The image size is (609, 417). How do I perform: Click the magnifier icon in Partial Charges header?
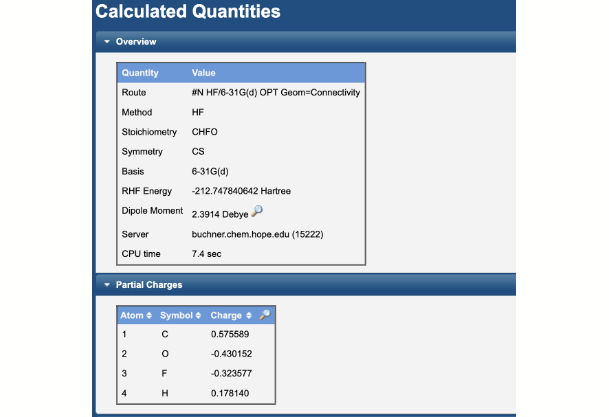coord(264,315)
